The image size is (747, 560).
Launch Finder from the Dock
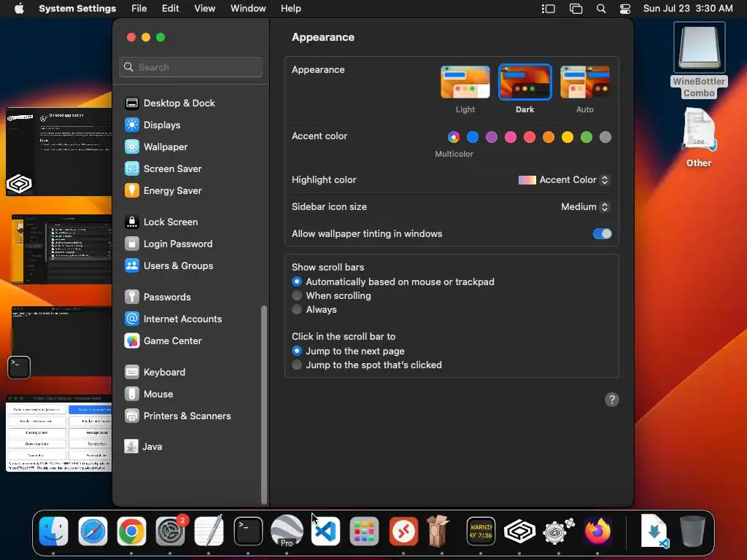[x=53, y=531]
